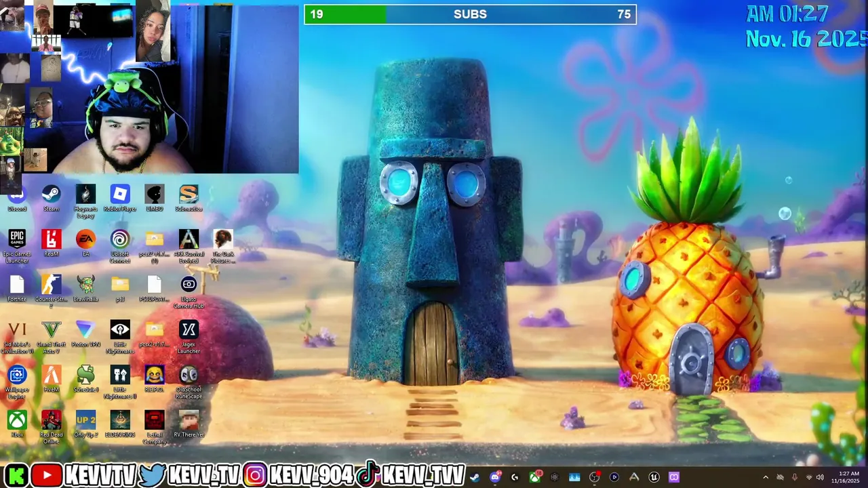
Task: Open the EA app shortcut
Action: click(85, 244)
